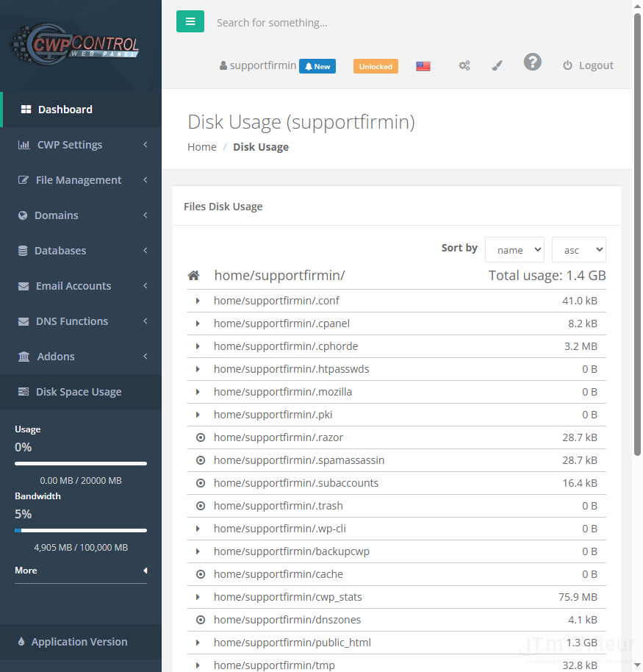Expand the .wp-cli folder arrow
This screenshot has height=672, width=643.
tap(198, 529)
